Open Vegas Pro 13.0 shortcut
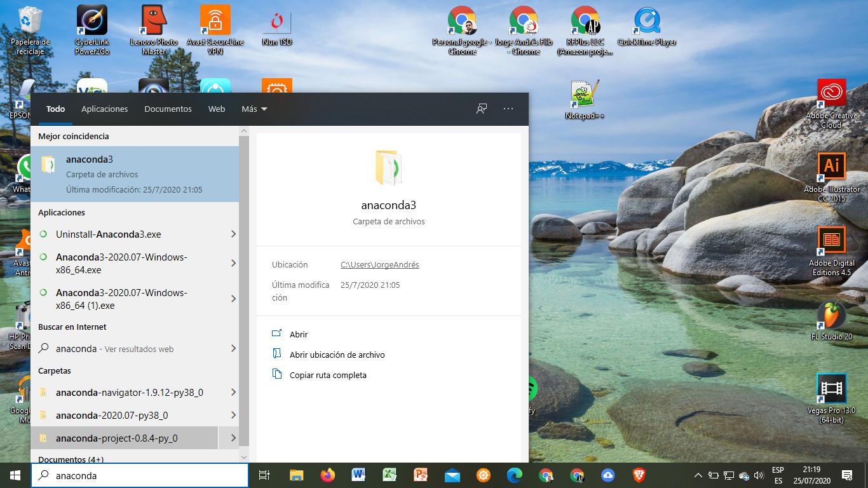This screenshot has width=868, height=488. point(831,398)
